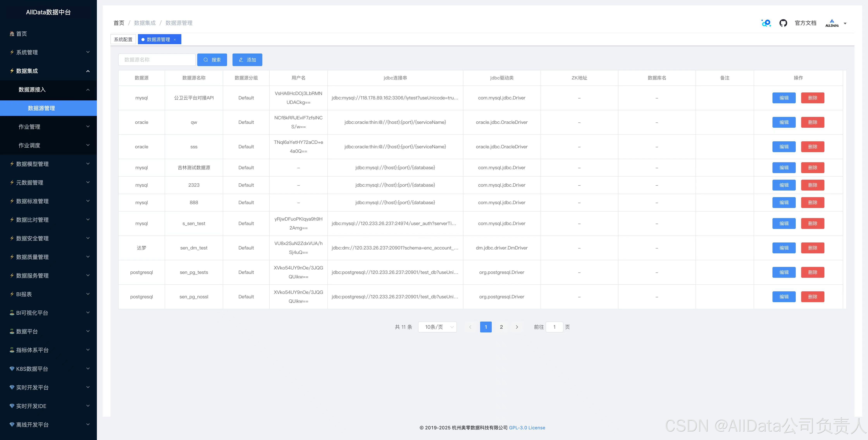Click the home icon beside 首页 in sidebar
This screenshot has width=868, height=440.
[12, 34]
